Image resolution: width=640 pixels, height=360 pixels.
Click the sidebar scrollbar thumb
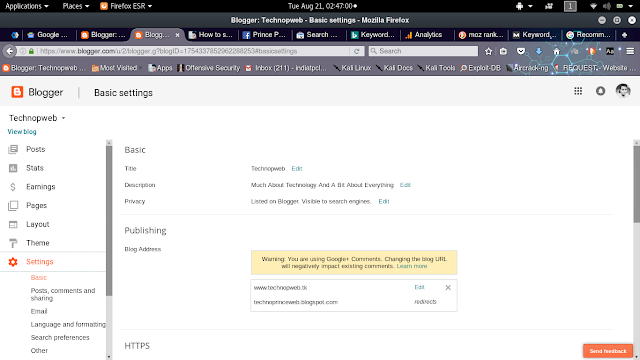tap(109, 220)
